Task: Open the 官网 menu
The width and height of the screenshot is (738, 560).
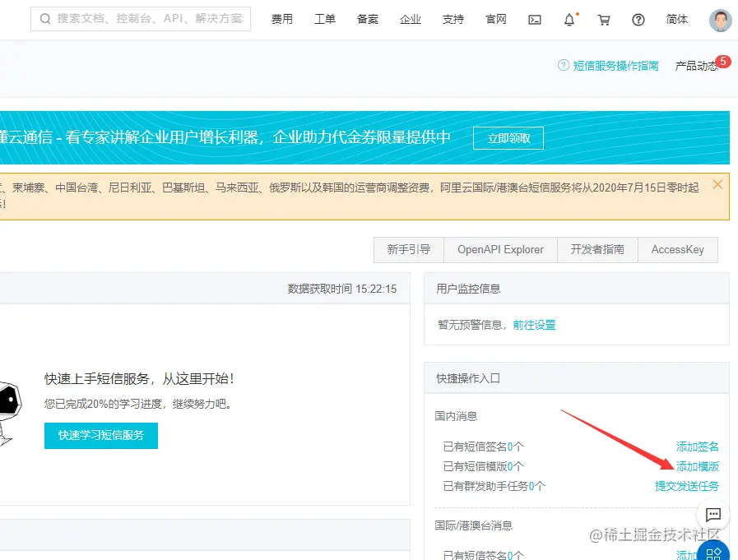Action: coord(496,19)
